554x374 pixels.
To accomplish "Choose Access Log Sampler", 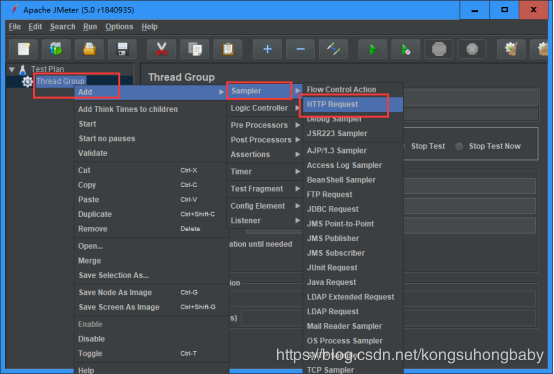I will [x=353, y=165].
